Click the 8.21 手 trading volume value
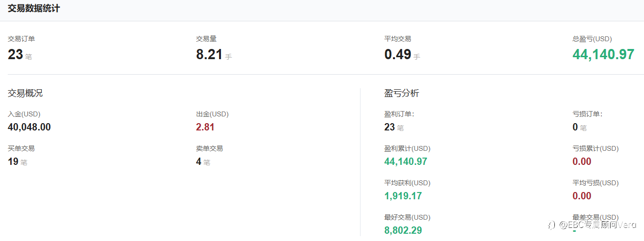The width and height of the screenshot is (644, 241). [x=214, y=54]
